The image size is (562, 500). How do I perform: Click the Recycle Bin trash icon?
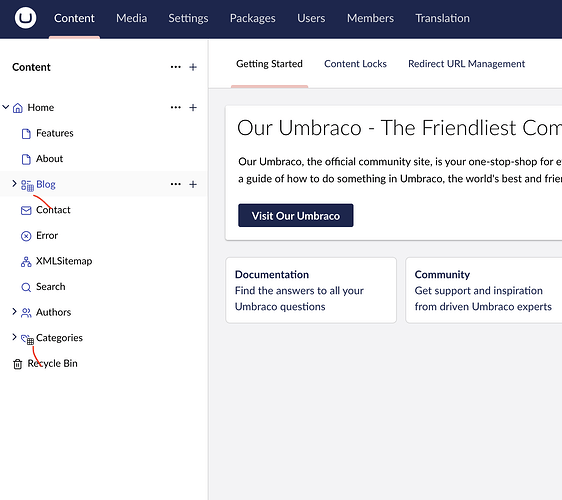point(18,364)
